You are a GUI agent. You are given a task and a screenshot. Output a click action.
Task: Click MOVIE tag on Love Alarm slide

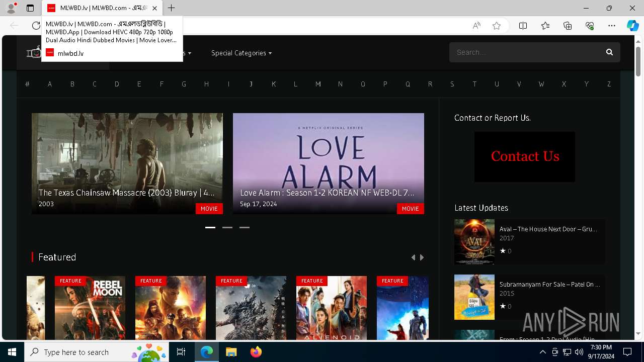411,208
